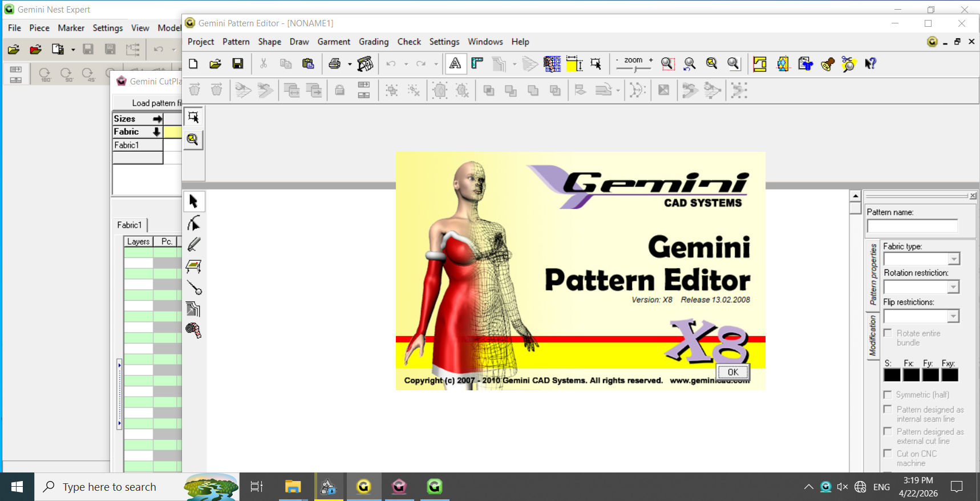Select the zoom window icon with red rectangle
This screenshot has height=501, width=980.
click(x=667, y=64)
